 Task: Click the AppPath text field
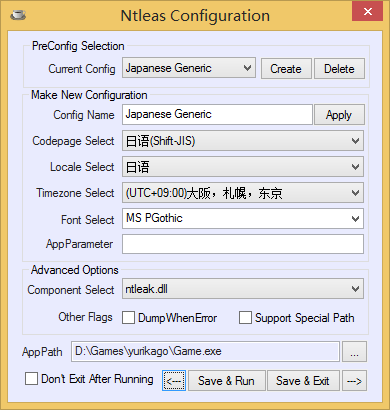click(205, 351)
